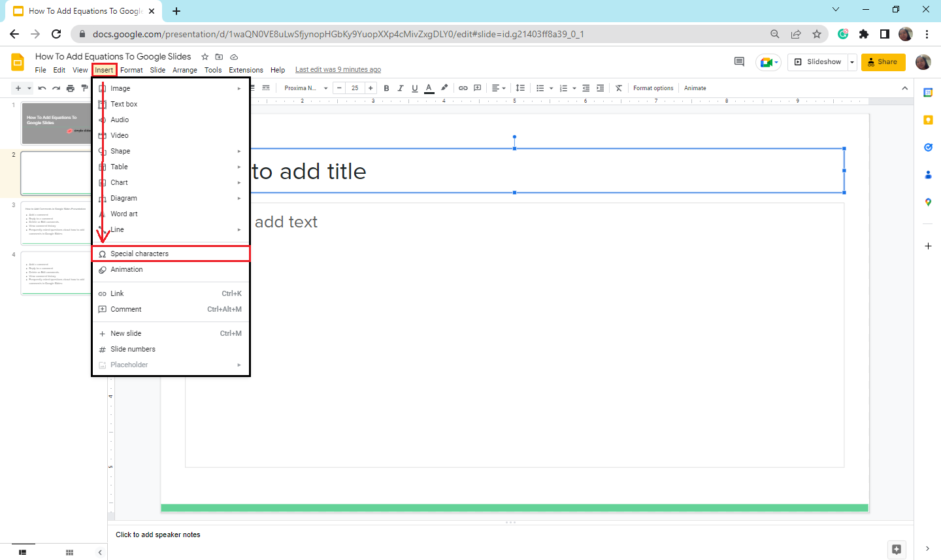Expand the Shape submenu in Insert menu

[120, 151]
